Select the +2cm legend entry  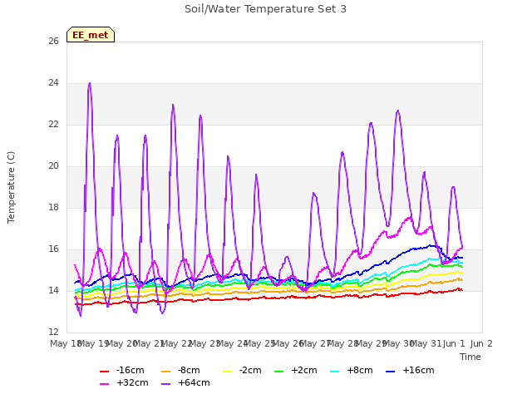[296, 370]
